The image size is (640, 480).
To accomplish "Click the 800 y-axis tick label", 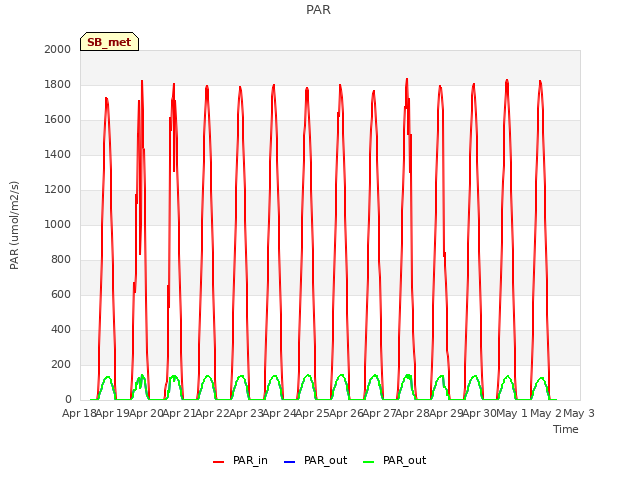I will [61, 260].
